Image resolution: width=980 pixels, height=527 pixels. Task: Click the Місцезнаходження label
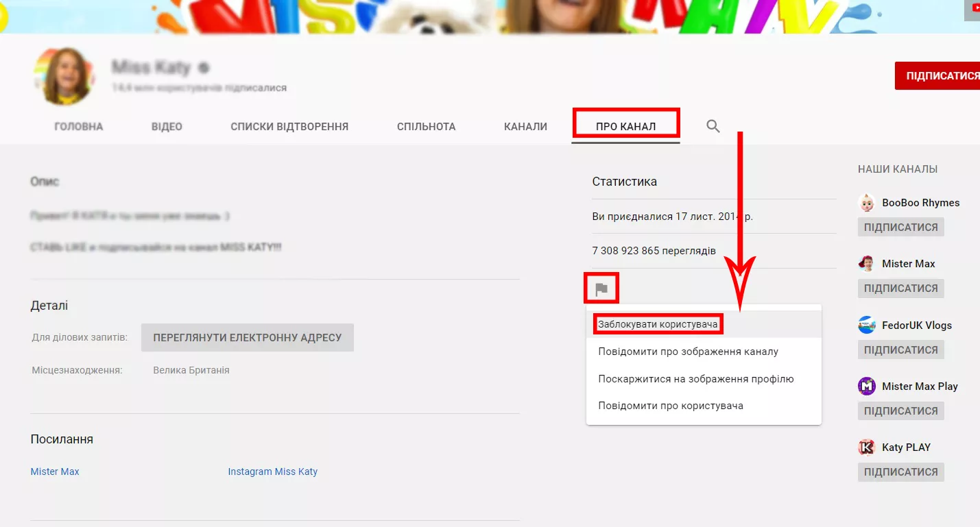[77, 370]
